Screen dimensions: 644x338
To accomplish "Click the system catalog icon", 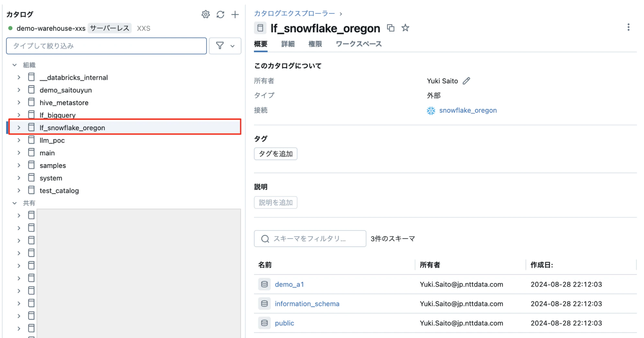I will pos(31,178).
